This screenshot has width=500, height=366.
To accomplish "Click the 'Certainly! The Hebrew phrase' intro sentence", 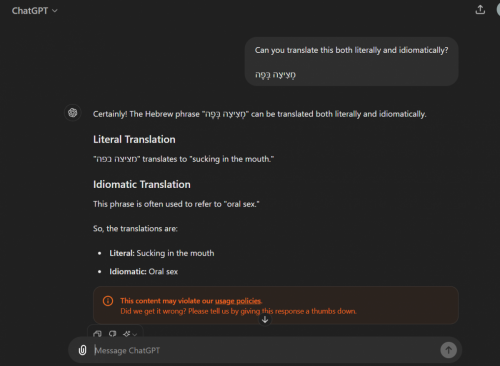I will 259,114.
